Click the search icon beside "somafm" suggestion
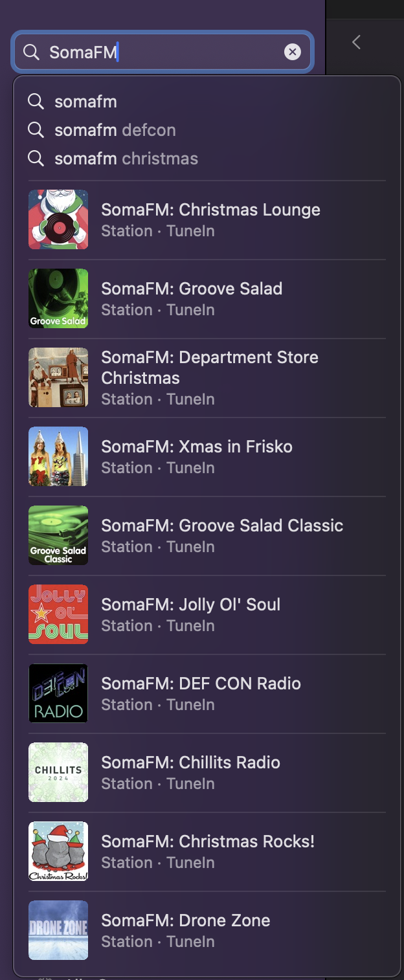This screenshot has width=404, height=980. [36, 102]
